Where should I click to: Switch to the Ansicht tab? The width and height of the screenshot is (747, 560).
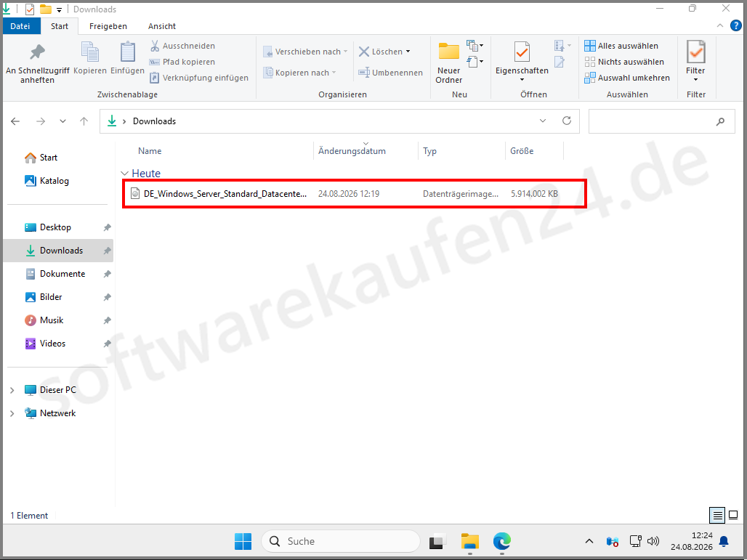pos(162,26)
